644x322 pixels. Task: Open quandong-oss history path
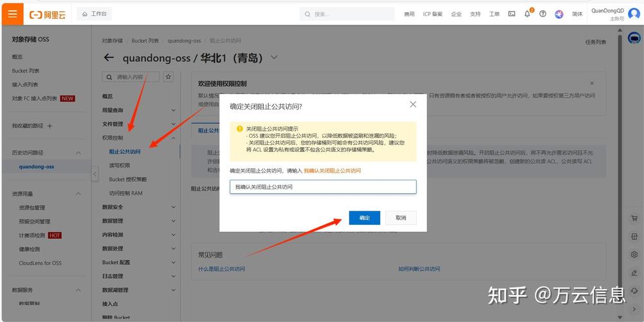(36, 167)
